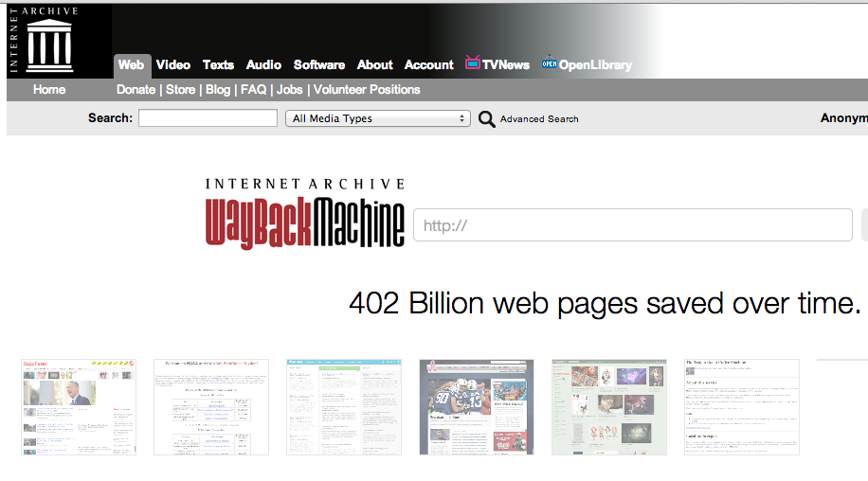
Task: Open Volunteer Positions link
Action: (x=367, y=90)
